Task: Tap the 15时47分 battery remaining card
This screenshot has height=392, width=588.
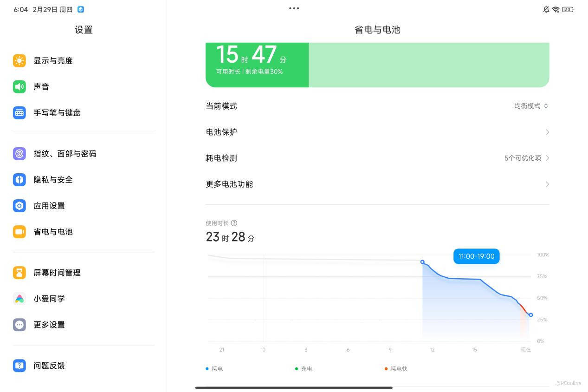Action: (257, 64)
